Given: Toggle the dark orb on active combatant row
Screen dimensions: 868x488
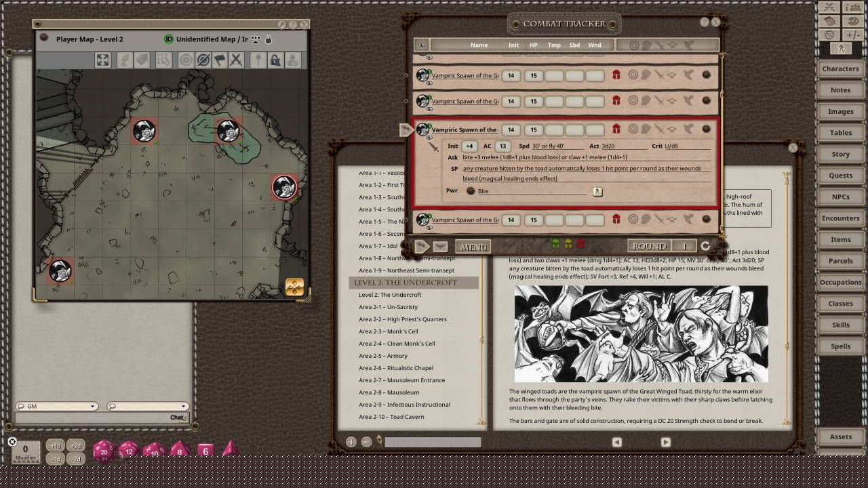Looking at the screenshot, I should coord(707,129).
